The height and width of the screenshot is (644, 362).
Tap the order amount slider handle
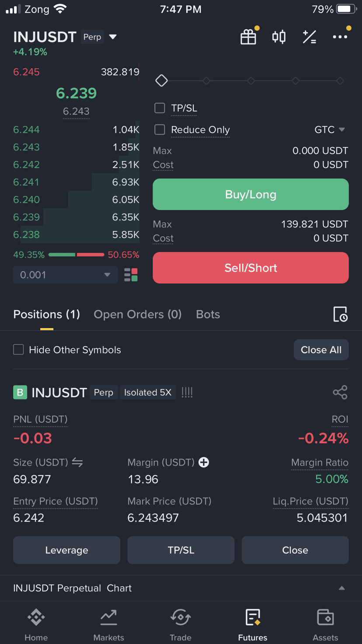pos(162,81)
